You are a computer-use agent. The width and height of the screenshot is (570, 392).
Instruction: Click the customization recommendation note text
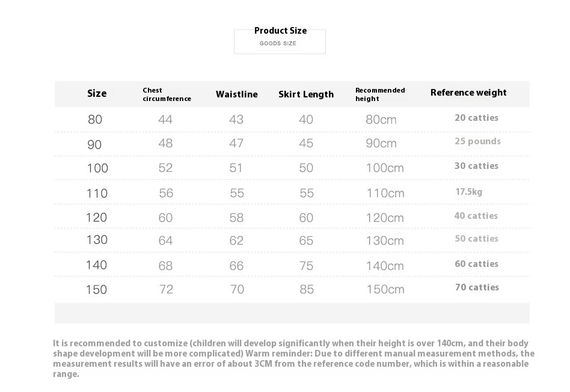293,358
